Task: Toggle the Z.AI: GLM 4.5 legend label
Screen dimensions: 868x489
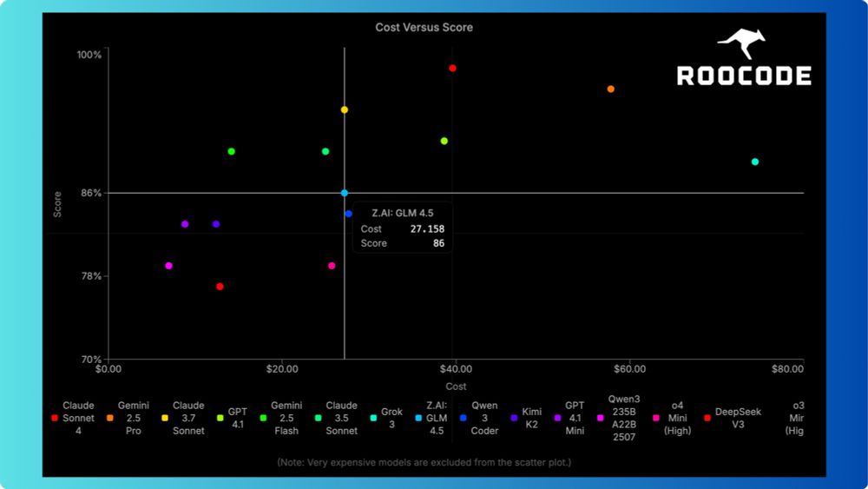Action: 437,418
